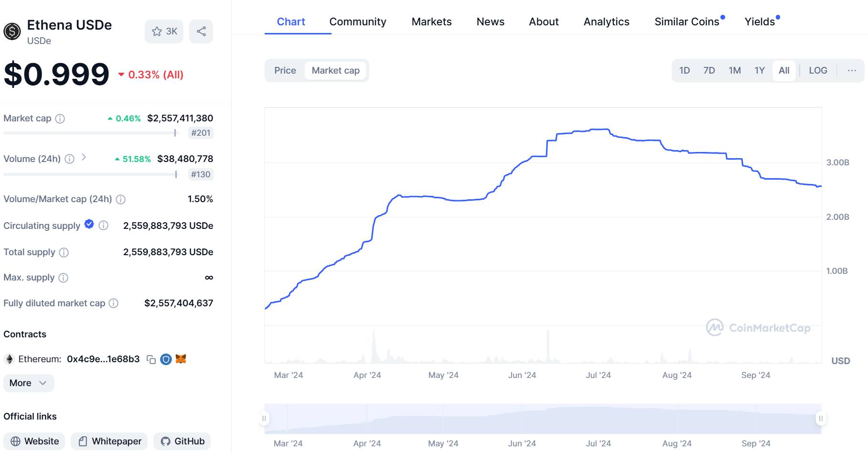Click the chart range navigator area
The width and height of the screenshot is (868, 453).
pyautogui.click(x=543, y=419)
